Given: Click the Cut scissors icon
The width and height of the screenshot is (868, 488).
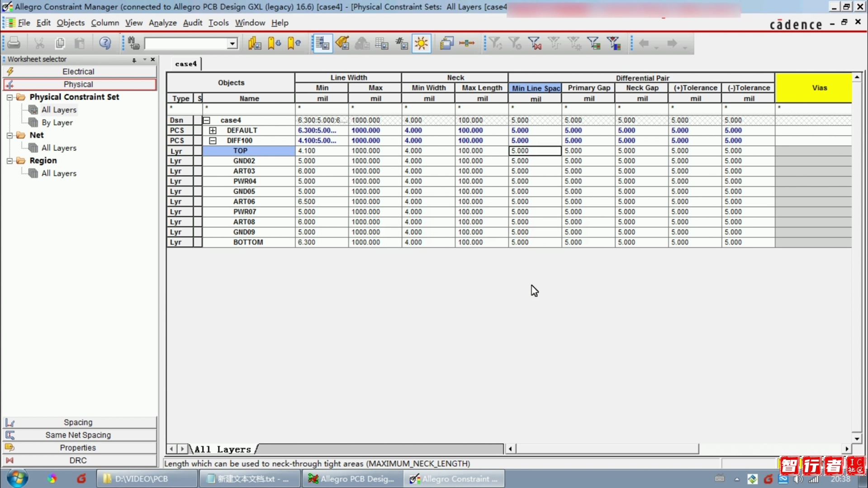Looking at the screenshot, I should [x=39, y=43].
